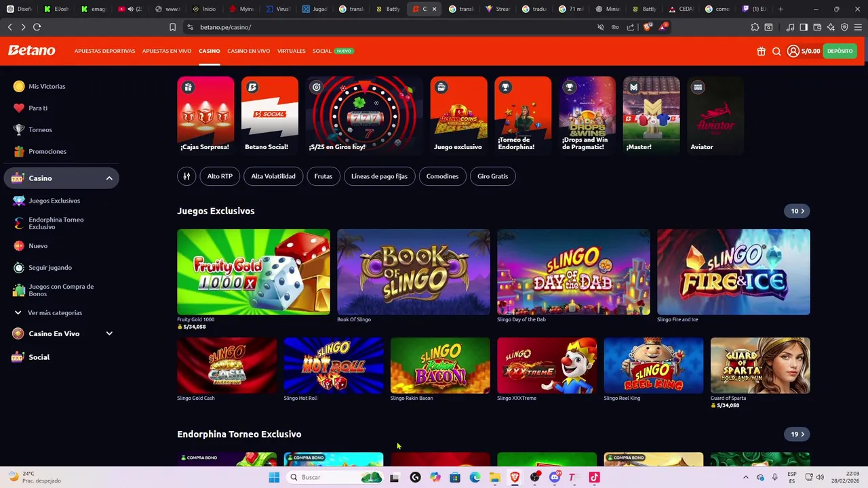This screenshot has height=488, width=868.
Task: Open Betano Social! promo card
Action: (269, 115)
